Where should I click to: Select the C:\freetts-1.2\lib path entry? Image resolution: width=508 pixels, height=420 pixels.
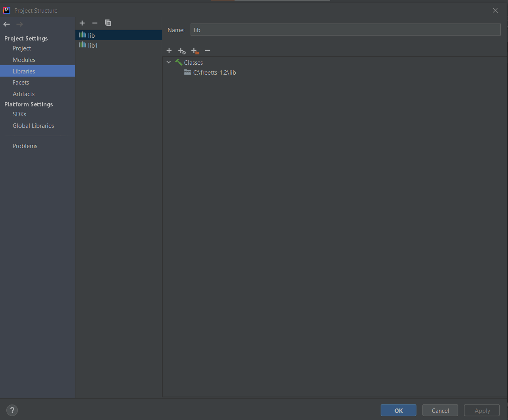tap(215, 73)
